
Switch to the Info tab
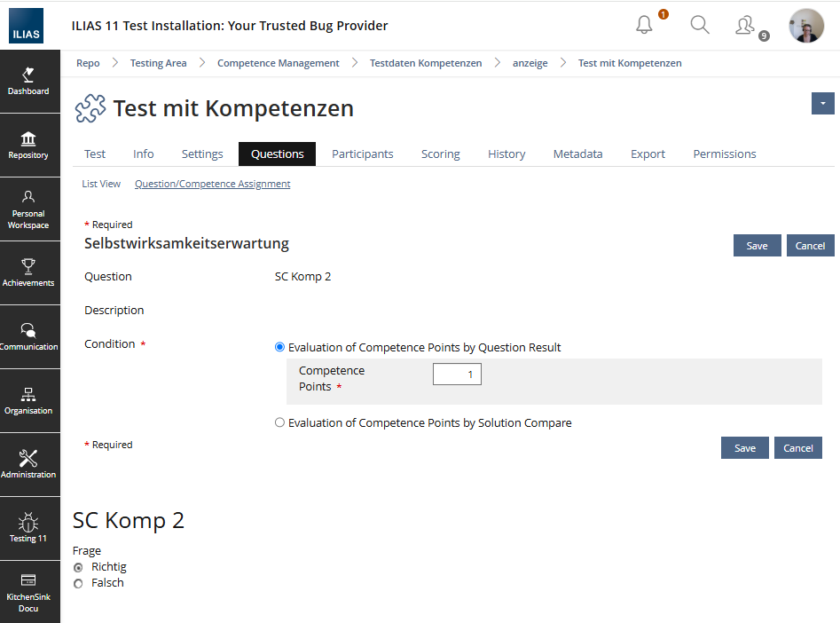coord(144,154)
